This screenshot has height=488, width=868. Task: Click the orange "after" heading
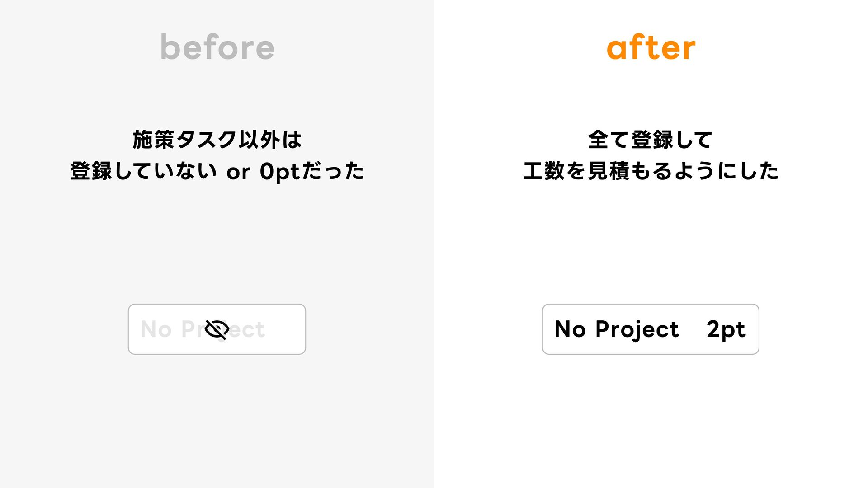point(651,47)
